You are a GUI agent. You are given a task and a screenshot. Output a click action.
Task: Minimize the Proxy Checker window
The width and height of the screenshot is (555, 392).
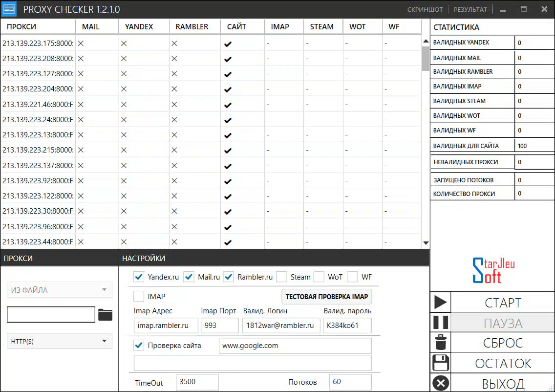503,10
